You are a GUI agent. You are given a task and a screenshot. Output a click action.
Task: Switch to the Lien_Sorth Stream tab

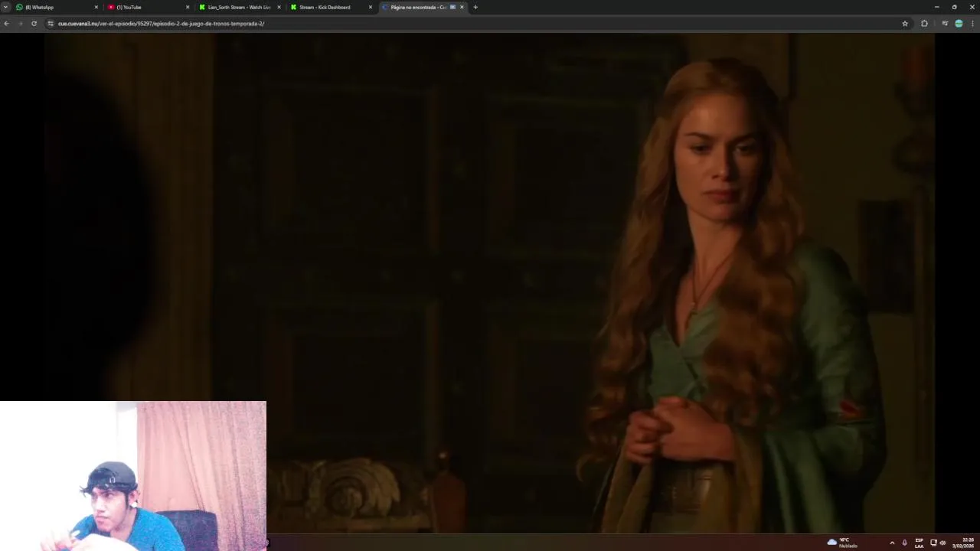240,7
